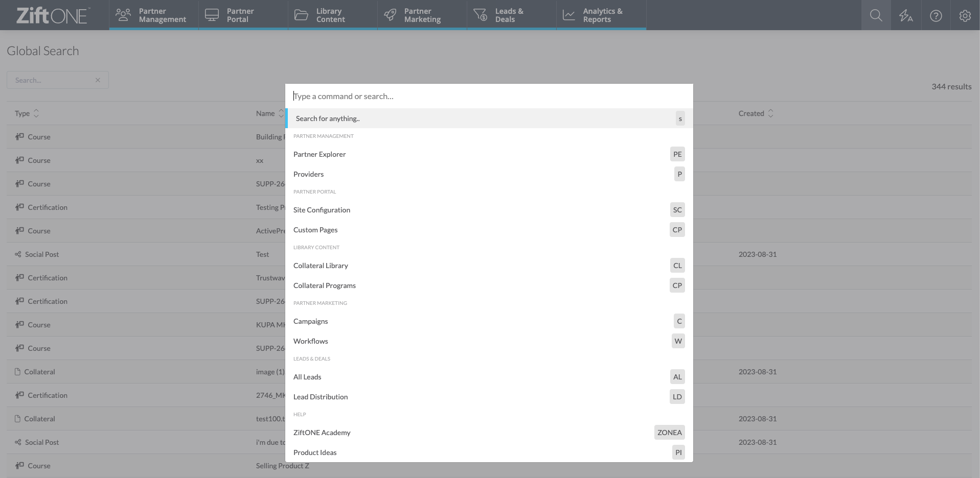Open the translation language icon
Screen dimensions: 980x478
(x=906, y=15)
